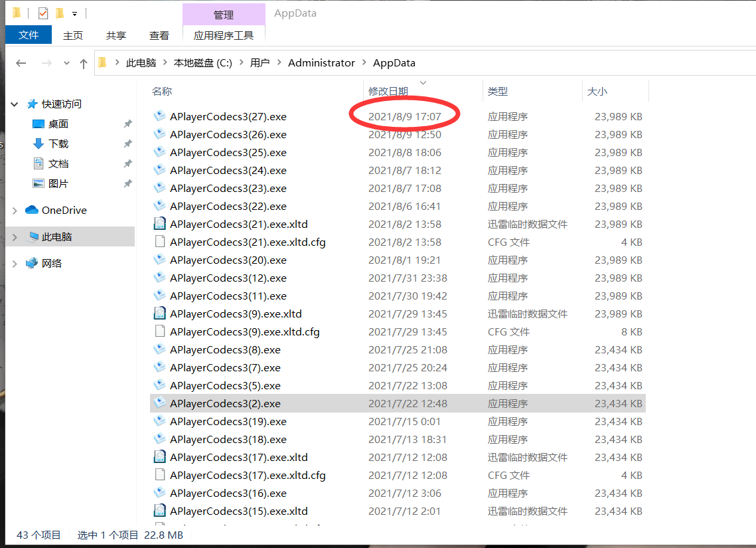Open the recent locations dropdown arrow
This screenshot has height=548, width=756.
click(66, 63)
